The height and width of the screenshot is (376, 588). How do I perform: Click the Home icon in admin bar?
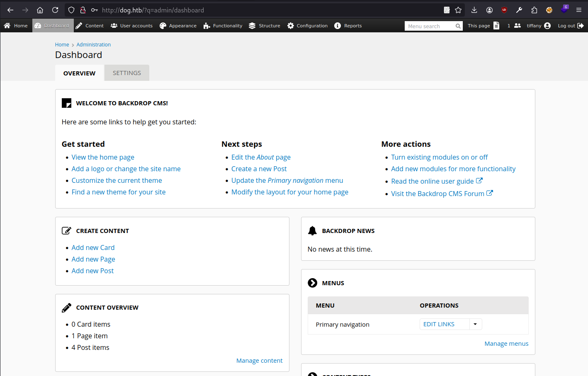[x=7, y=26]
